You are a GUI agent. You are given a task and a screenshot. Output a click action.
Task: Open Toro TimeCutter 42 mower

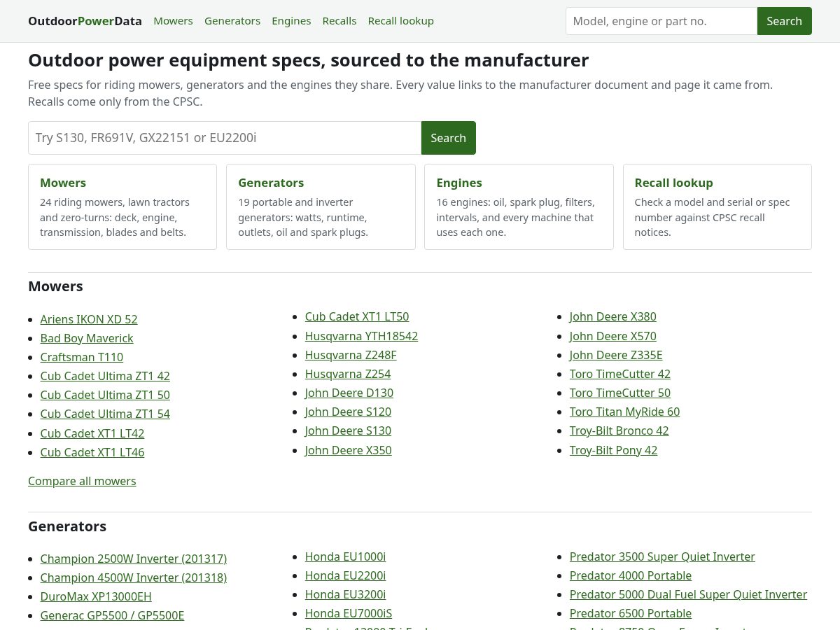click(x=620, y=374)
